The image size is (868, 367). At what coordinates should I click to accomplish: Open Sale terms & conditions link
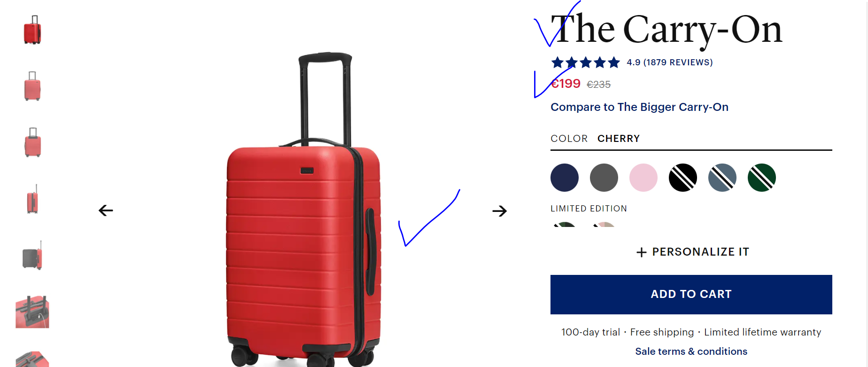pyautogui.click(x=691, y=351)
